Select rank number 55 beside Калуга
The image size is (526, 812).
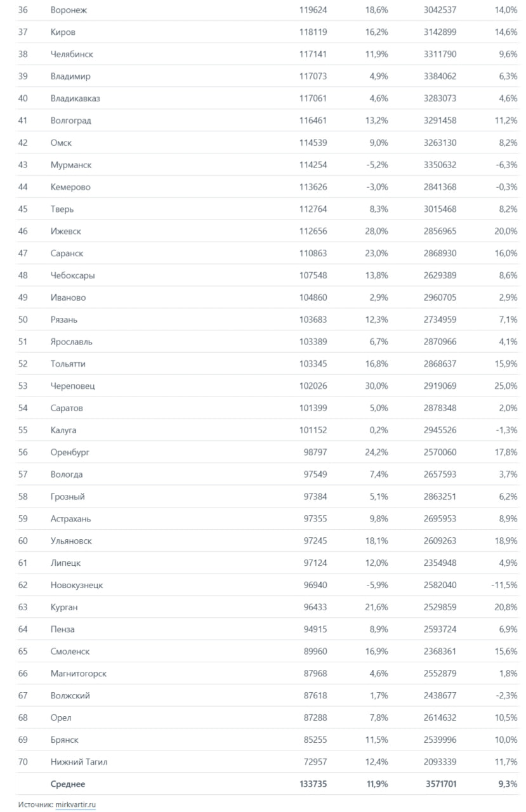[23, 430]
